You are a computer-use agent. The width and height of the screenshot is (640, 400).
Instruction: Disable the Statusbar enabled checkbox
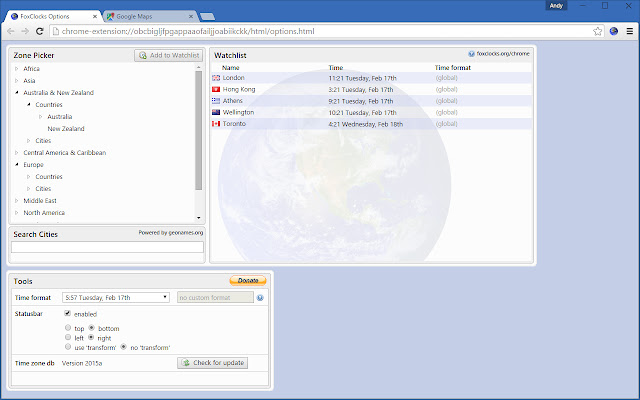[68, 314]
